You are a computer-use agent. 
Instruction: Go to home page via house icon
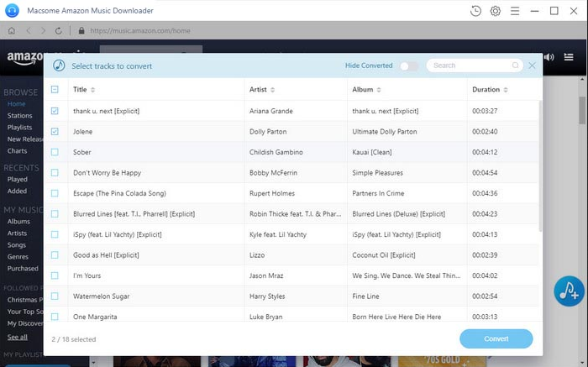click(x=12, y=31)
